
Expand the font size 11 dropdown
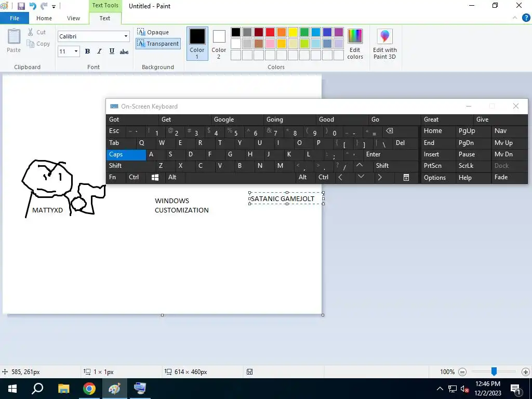tap(76, 51)
